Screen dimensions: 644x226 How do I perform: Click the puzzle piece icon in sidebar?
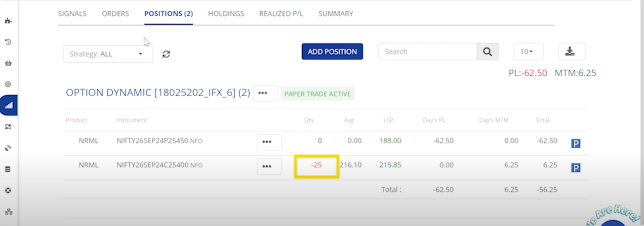[x=8, y=21]
